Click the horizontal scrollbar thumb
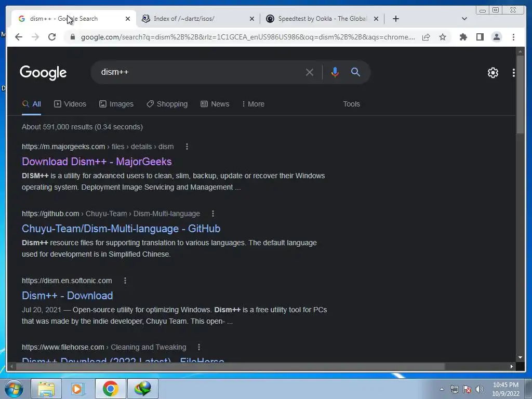Image resolution: width=532 pixels, height=399 pixels. click(230, 366)
